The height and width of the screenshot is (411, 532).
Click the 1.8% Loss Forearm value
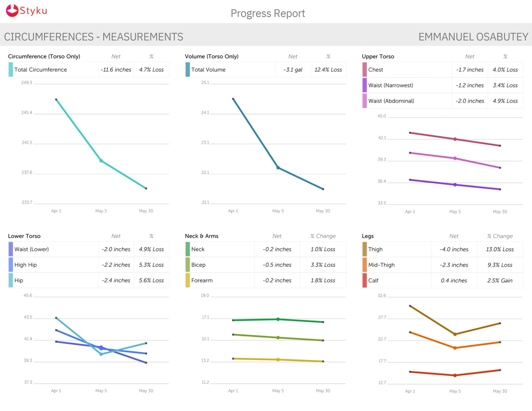pos(323,281)
